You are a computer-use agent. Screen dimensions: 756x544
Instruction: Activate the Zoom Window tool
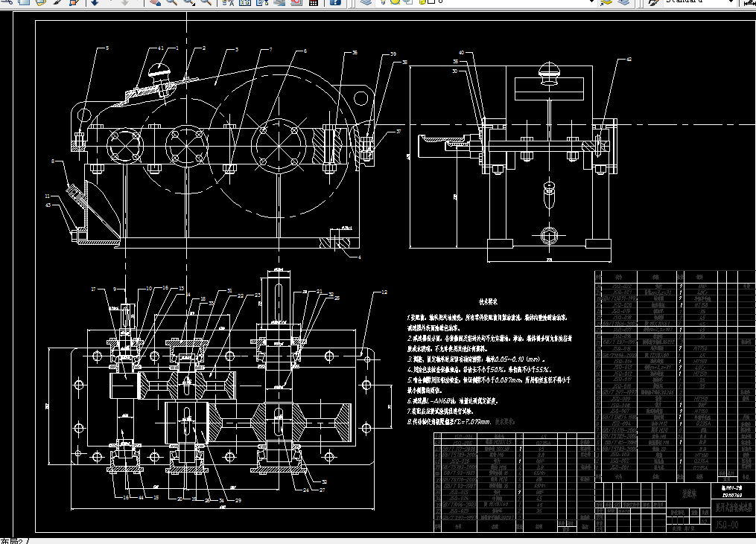click(188, 4)
